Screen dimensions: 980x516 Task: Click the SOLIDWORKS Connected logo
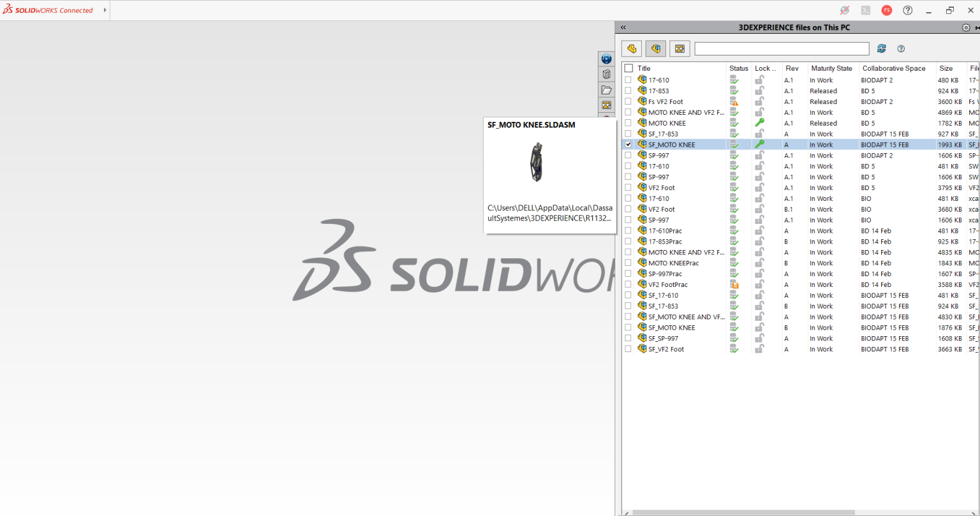[x=48, y=10]
